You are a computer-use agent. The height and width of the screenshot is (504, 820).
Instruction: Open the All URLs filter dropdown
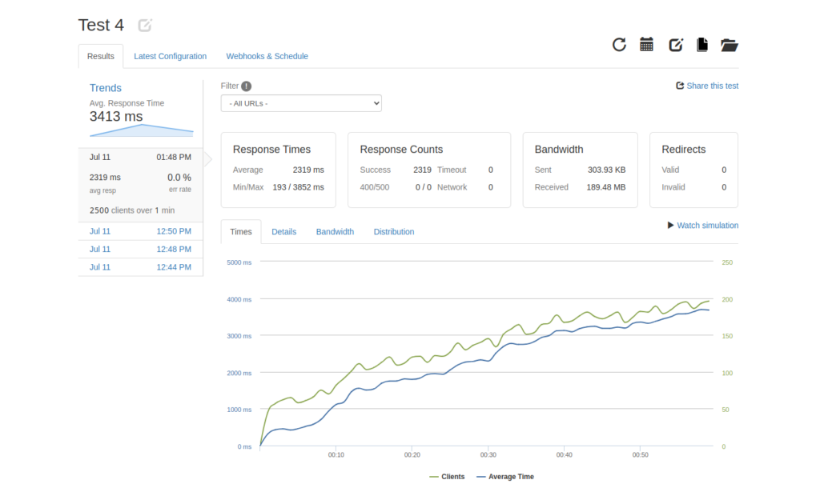coord(301,102)
